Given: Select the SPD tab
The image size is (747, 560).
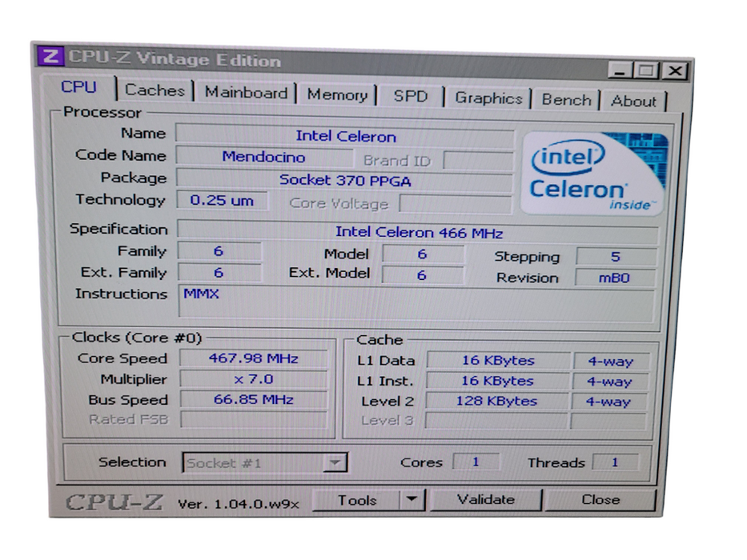Looking at the screenshot, I should (x=410, y=96).
